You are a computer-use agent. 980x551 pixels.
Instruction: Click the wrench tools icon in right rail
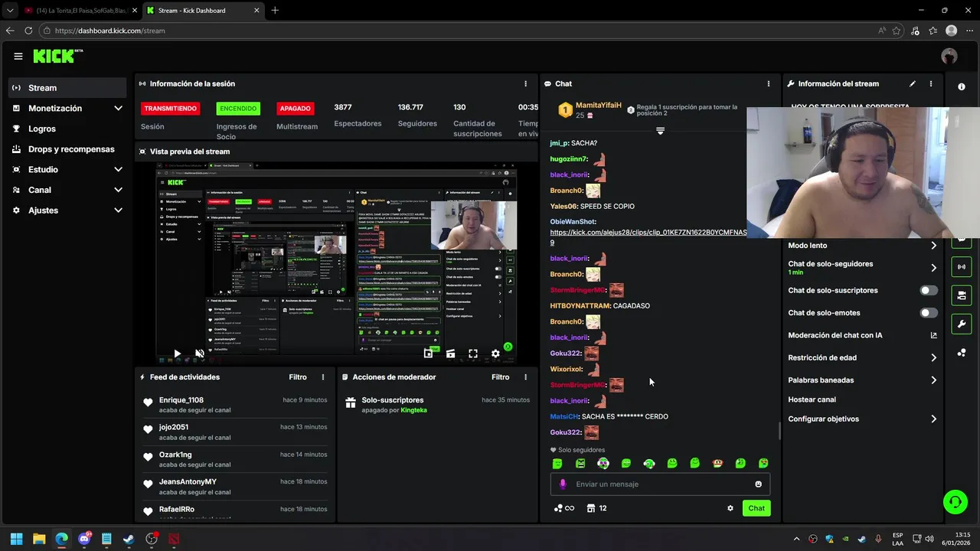(x=962, y=324)
